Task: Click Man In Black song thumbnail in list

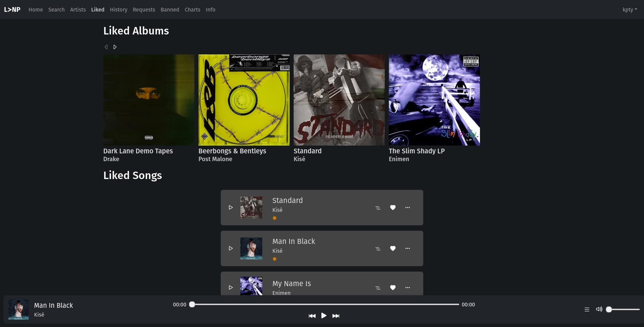Action: (251, 248)
